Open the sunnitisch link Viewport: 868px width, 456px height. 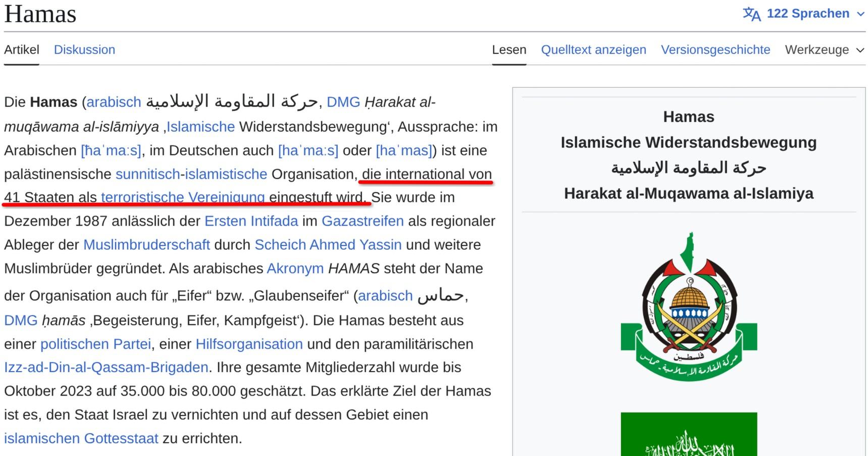(x=148, y=174)
